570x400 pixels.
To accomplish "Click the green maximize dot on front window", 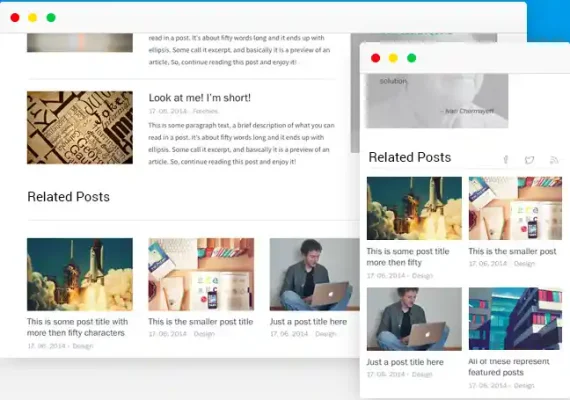I will click(x=412, y=58).
